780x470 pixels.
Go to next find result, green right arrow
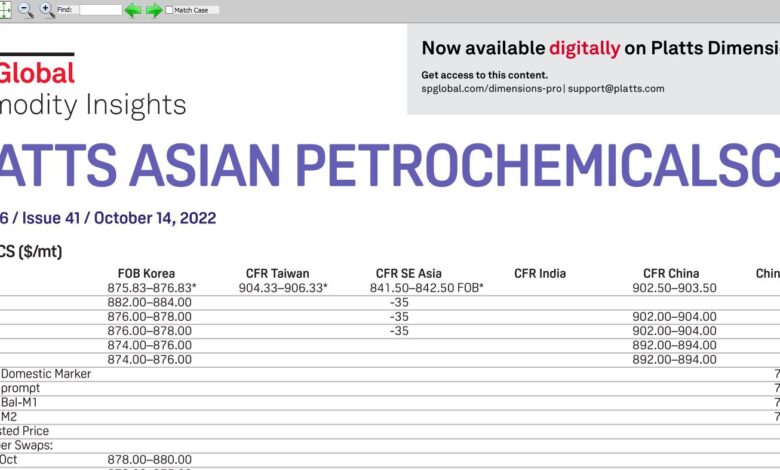154,10
